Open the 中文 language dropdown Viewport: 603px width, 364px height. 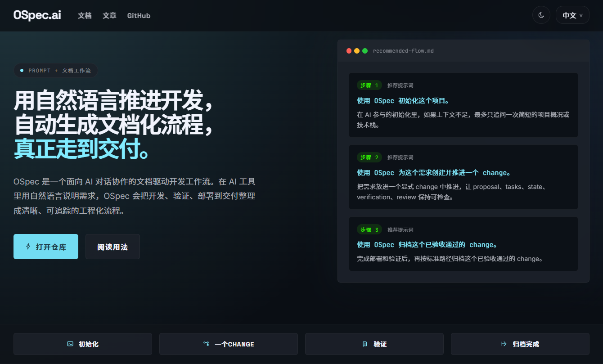point(572,15)
